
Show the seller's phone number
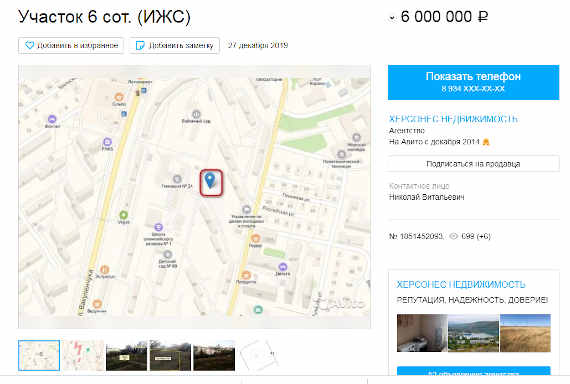[473, 82]
